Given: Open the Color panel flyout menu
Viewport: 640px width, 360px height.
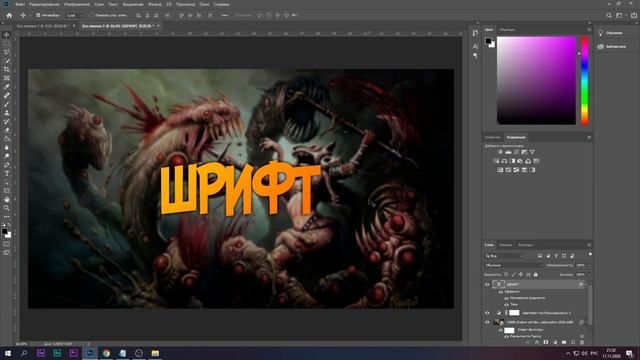Looking at the screenshot, I should pos(589,30).
